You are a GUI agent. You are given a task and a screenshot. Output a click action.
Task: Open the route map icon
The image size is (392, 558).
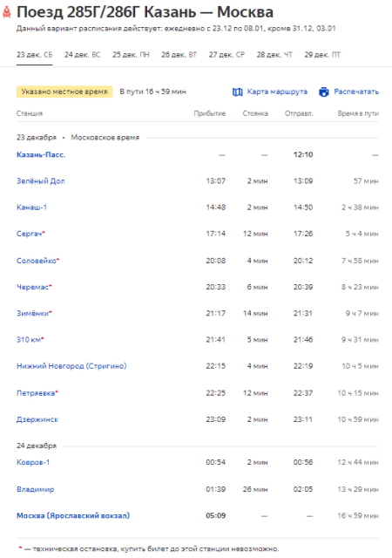click(x=237, y=92)
